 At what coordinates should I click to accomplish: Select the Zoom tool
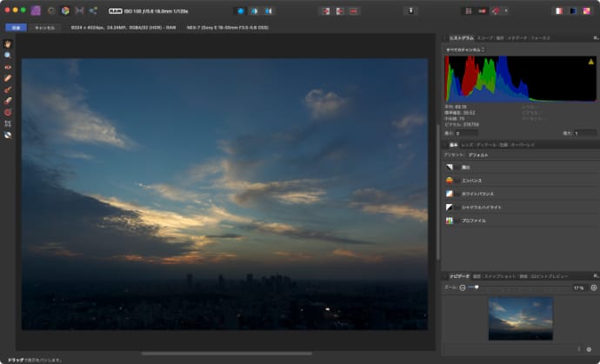(8, 55)
